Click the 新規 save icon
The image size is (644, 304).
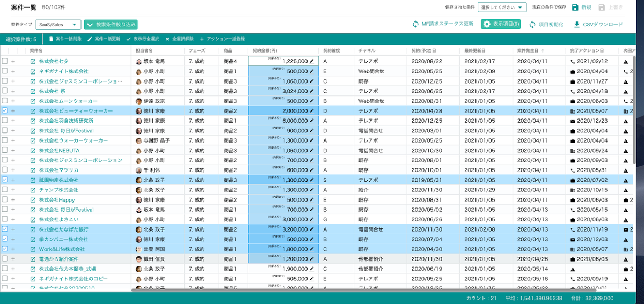click(x=575, y=8)
